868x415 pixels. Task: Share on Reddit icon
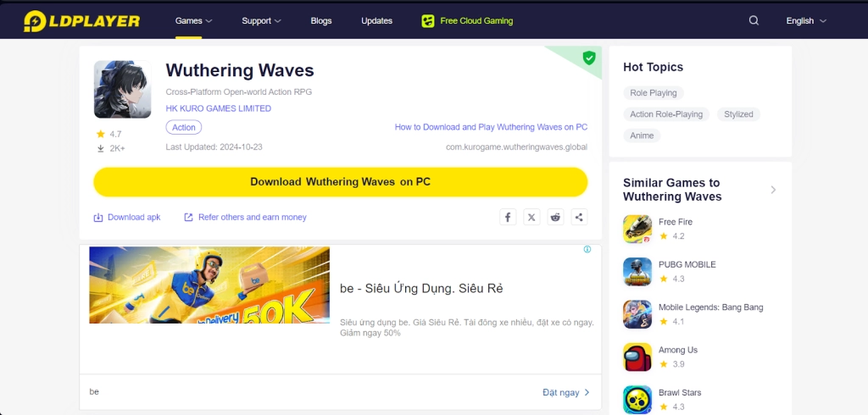pyautogui.click(x=555, y=217)
